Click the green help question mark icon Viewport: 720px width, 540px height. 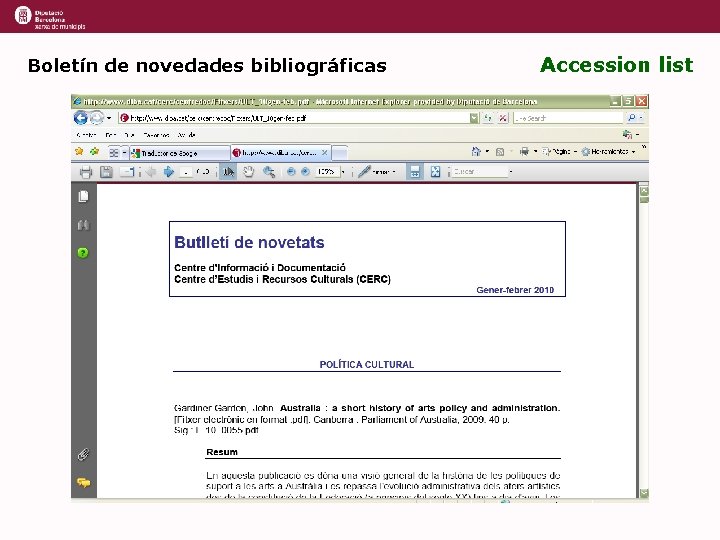point(83,253)
